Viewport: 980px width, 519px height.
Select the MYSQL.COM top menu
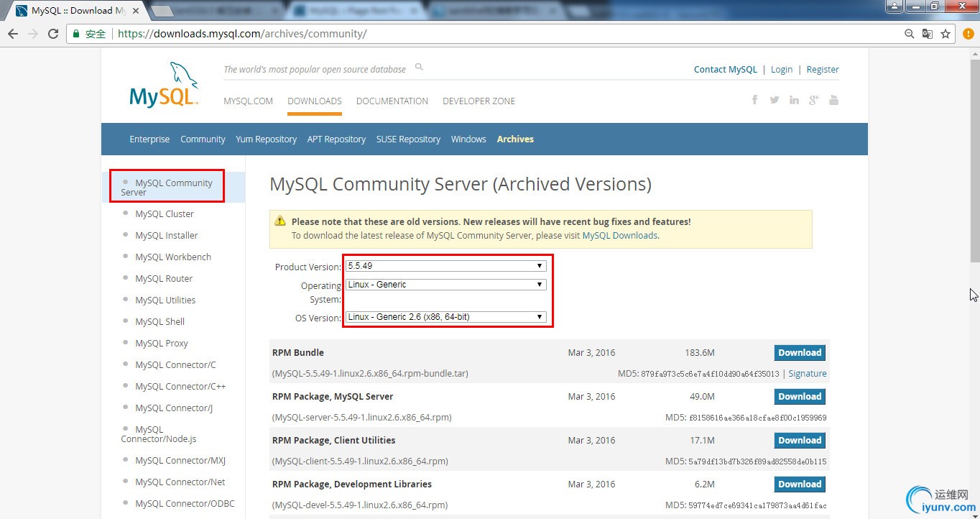pos(248,101)
